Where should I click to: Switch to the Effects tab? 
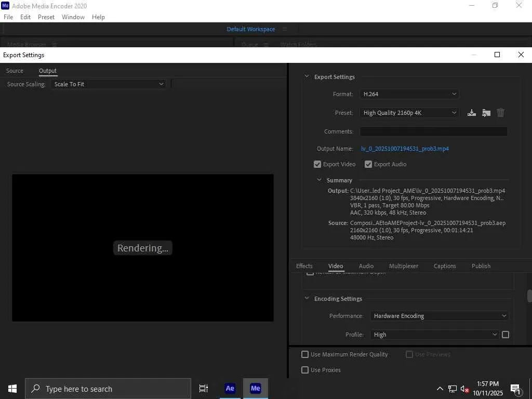click(x=304, y=266)
